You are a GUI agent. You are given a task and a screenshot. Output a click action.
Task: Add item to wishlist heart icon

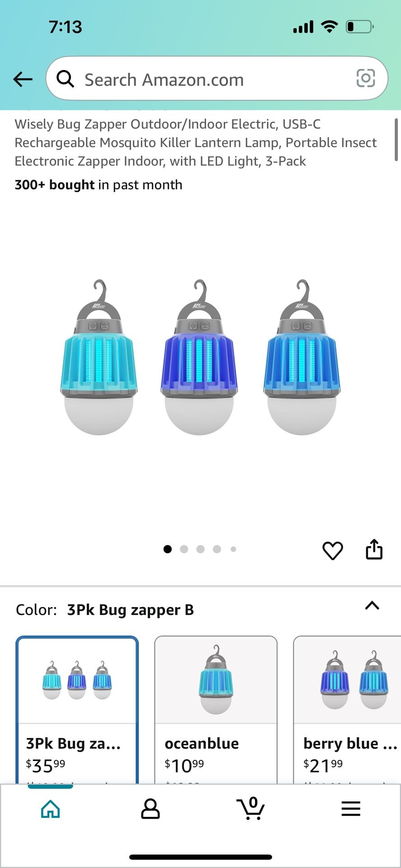click(x=333, y=550)
